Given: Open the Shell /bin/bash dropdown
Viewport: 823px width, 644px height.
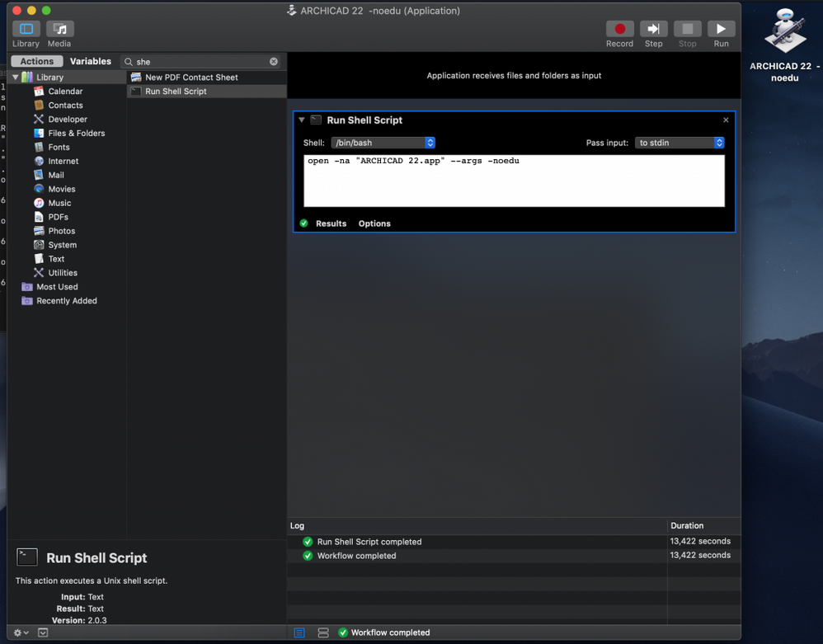Looking at the screenshot, I should (x=383, y=143).
